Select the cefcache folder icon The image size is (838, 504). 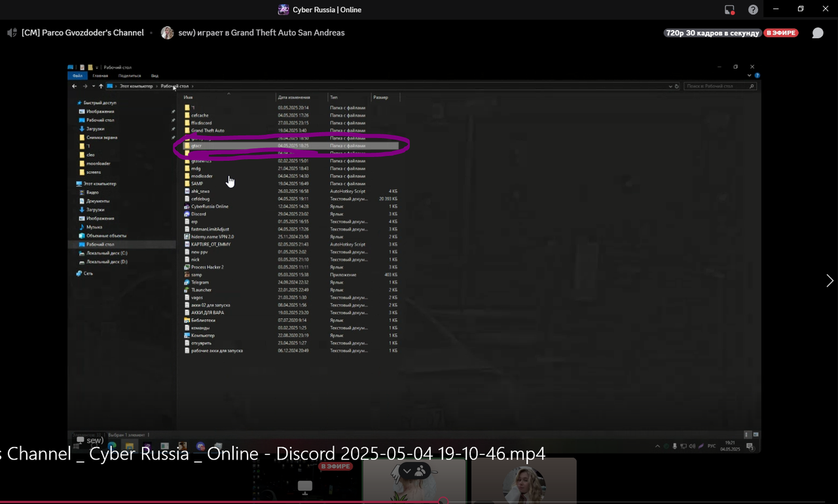click(x=187, y=115)
